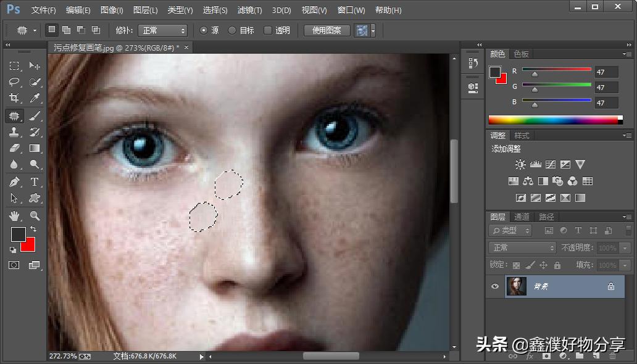Image resolution: width=637 pixels, height=364 pixels.
Task: Select the Zoom tool in toolbox
Action: pyautogui.click(x=35, y=215)
